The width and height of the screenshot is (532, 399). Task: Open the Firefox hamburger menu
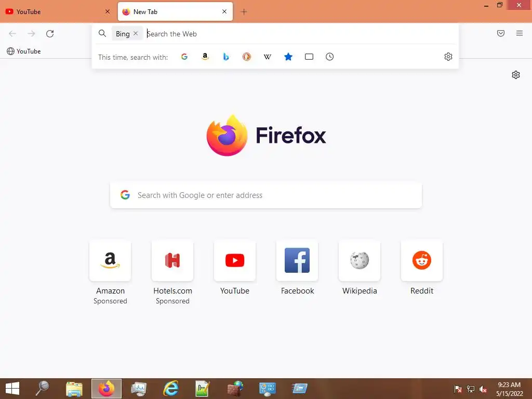pos(520,33)
